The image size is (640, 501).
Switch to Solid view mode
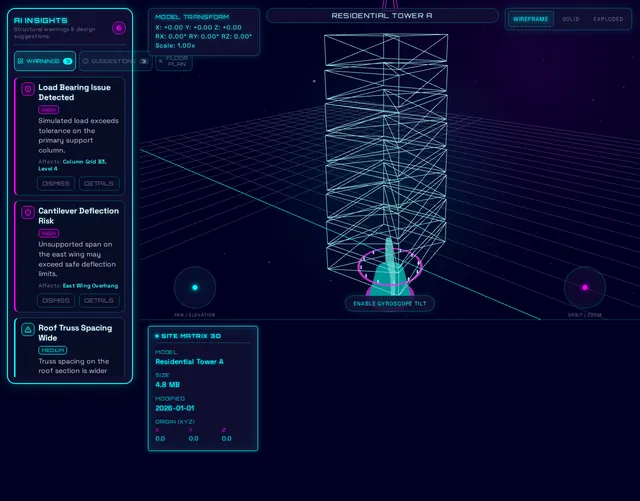[571, 19]
